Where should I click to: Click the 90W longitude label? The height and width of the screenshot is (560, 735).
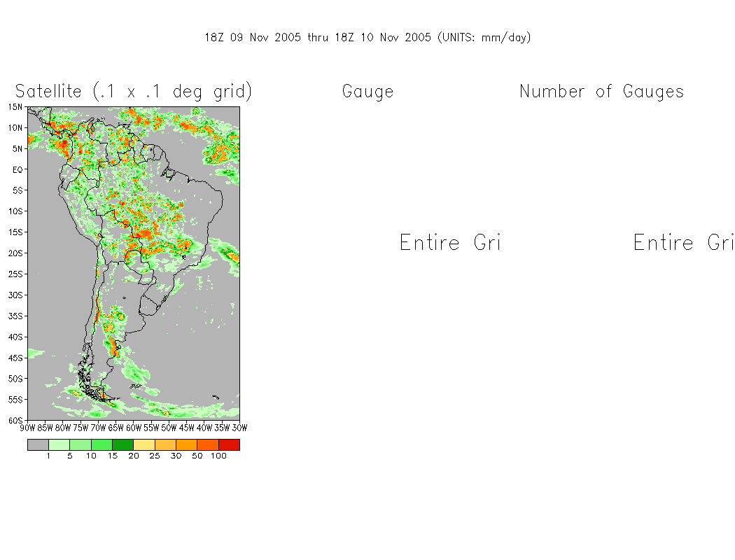28,428
